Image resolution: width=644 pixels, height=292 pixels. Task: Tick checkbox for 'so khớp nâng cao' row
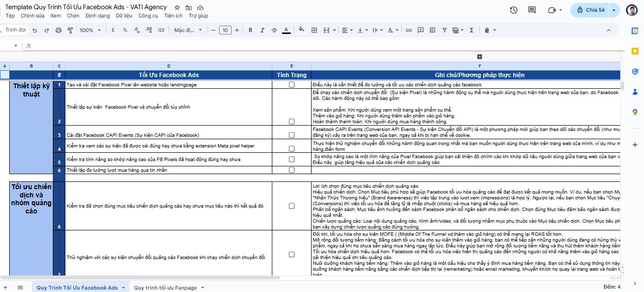click(x=292, y=159)
